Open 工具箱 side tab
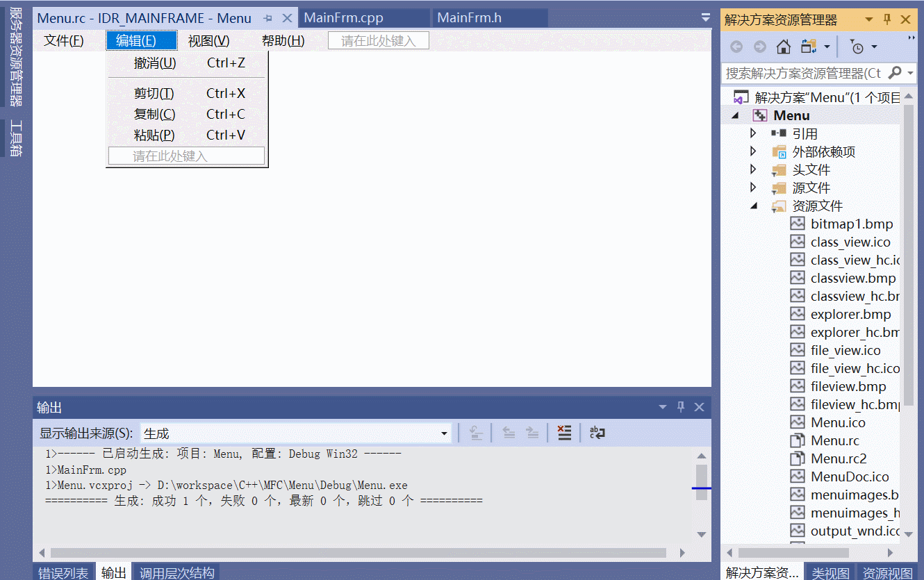Viewport: 924px width, 580px height. [16, 138]
